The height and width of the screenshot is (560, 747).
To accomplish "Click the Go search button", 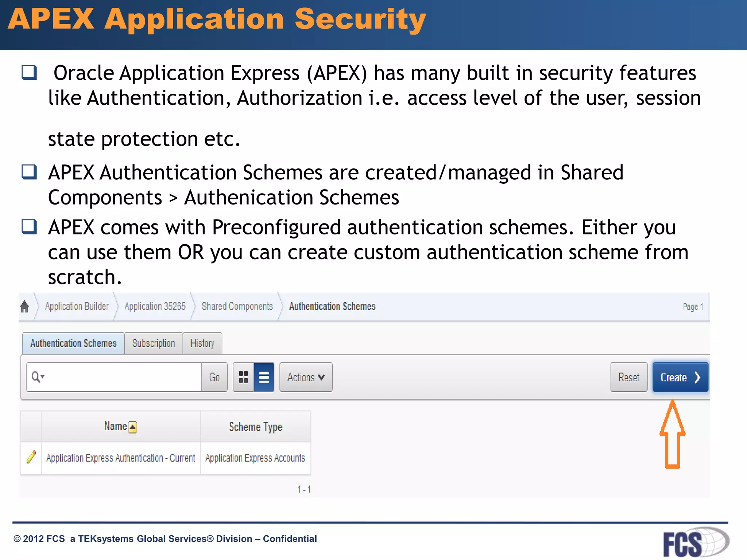I will [214, 377].
